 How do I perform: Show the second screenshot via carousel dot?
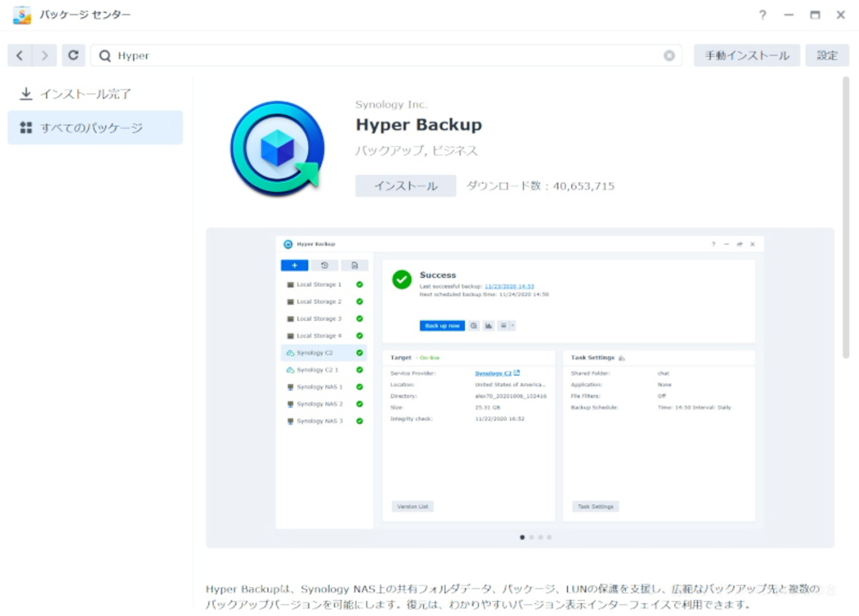point(531,537)
